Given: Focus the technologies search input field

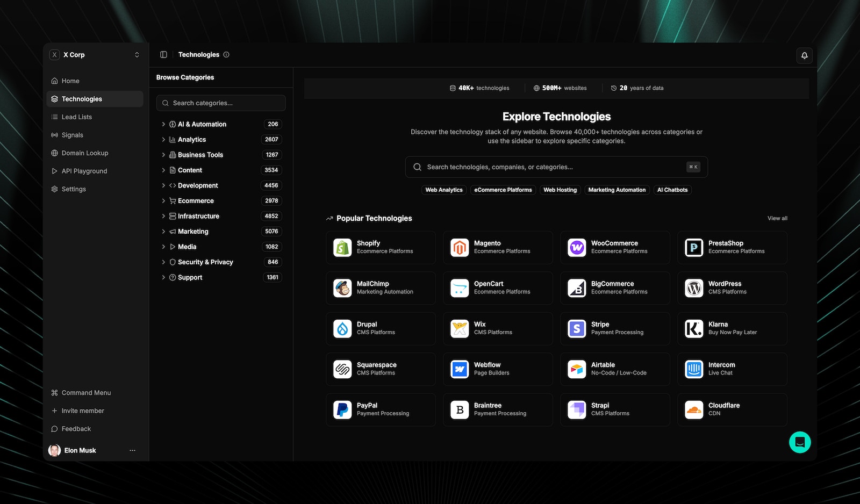Looking at the screenshot, I should [556, 167].
